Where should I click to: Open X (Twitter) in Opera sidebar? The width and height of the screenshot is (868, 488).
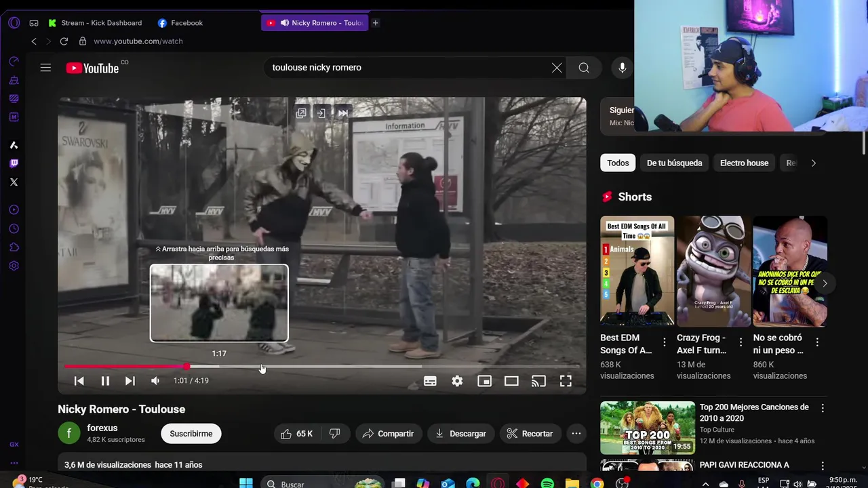tap(14, 182)
